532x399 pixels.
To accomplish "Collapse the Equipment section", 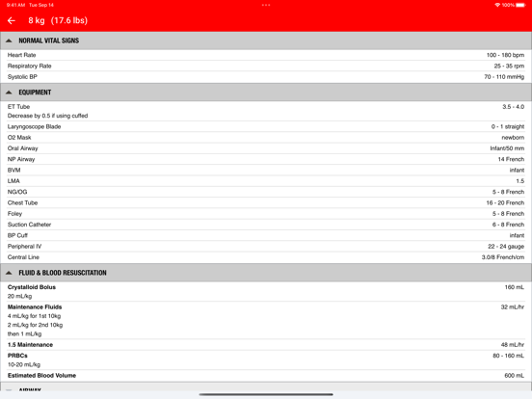I will (x=266, y=93).
